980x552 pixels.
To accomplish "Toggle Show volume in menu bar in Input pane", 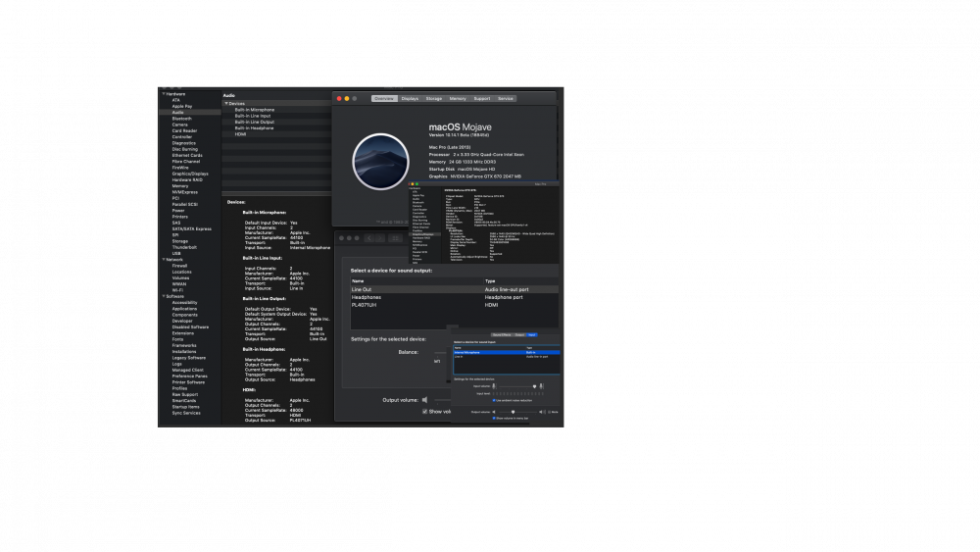I will [494, 419].
